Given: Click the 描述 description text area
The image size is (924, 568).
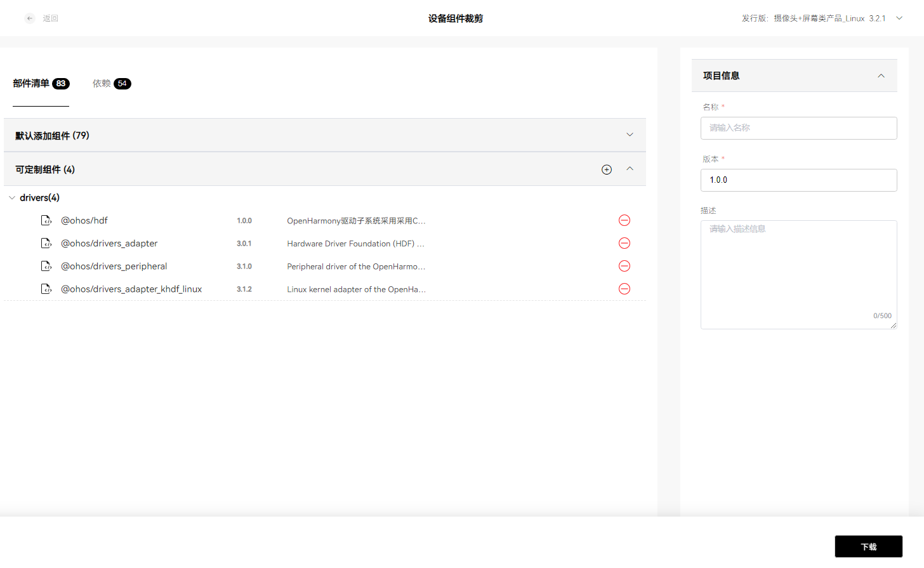Looking at the screenshot, I should pyautogui.click(x=798, y=274).
